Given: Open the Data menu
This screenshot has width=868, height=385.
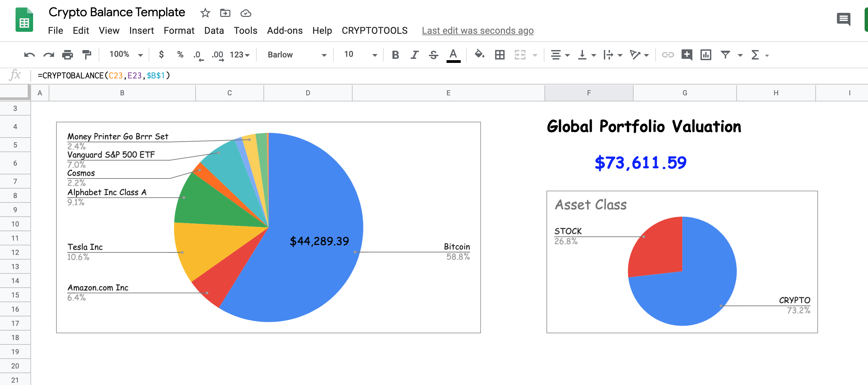Looking at the screenshot, I should (214, 31).
